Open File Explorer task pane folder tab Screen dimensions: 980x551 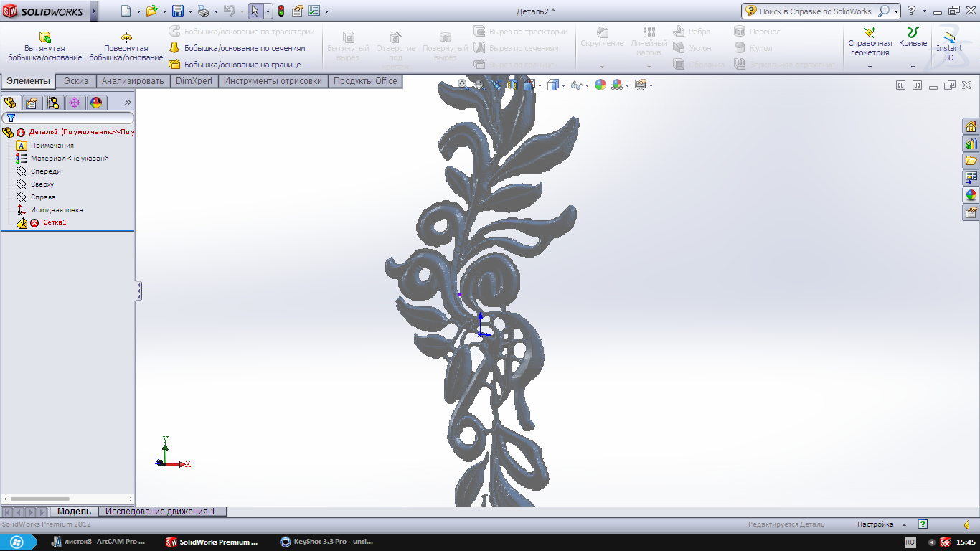click(971, 161)
